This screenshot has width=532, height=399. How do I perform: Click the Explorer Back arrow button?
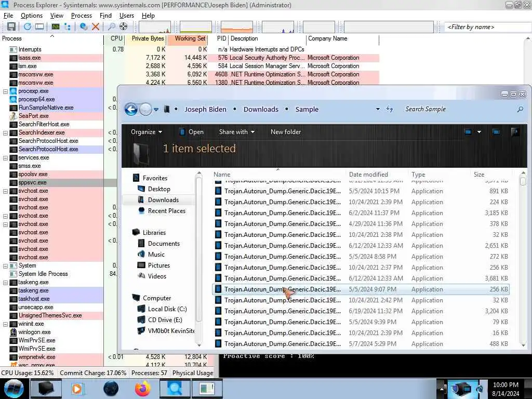click(131, 109)
